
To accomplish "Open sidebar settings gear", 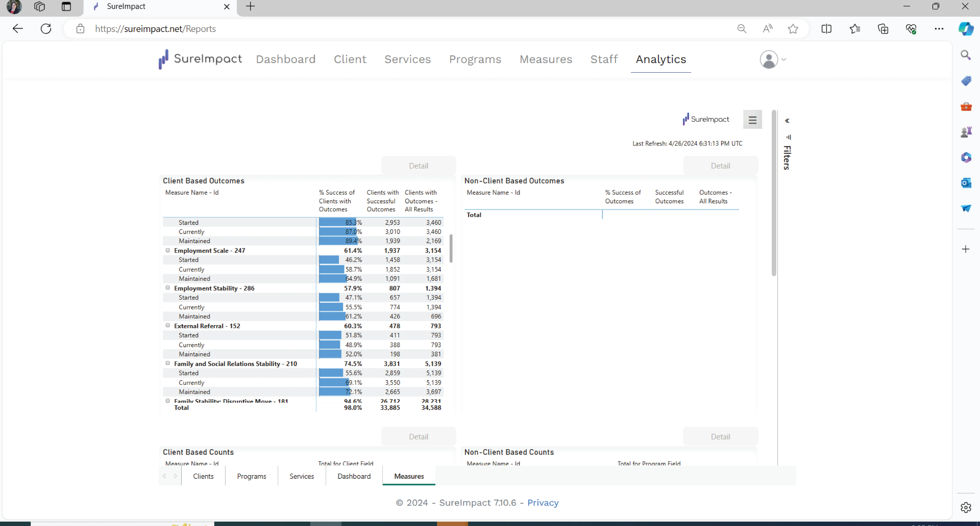I will (966, 507).
